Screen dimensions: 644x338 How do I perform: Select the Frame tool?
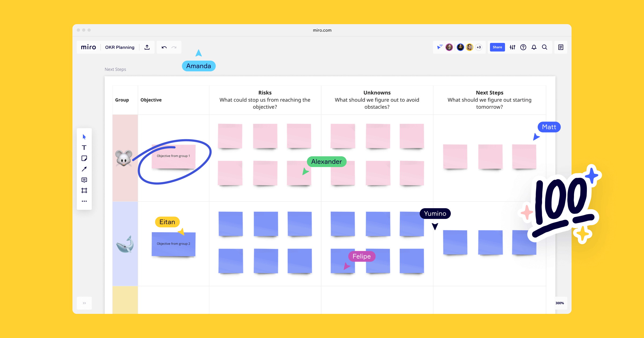click(84, 190)
